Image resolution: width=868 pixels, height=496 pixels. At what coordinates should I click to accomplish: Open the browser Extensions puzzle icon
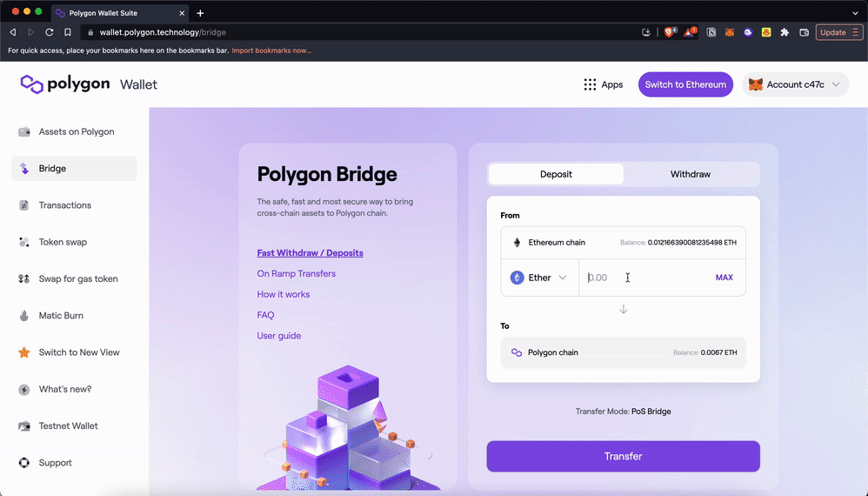(785, 33)
